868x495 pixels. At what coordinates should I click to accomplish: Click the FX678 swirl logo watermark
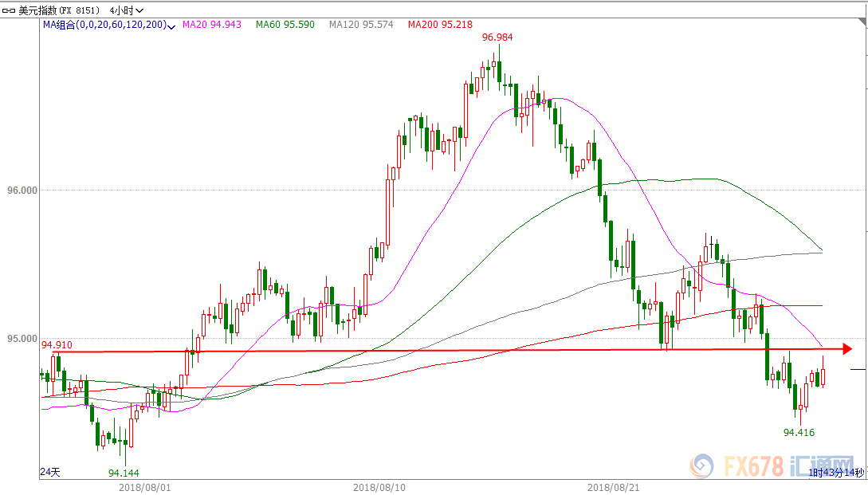(702, 465)
